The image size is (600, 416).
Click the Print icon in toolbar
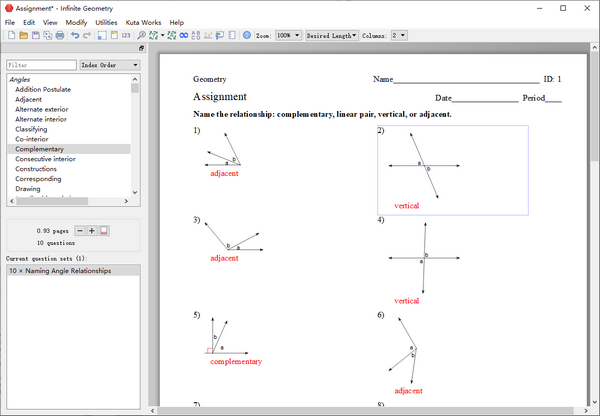[x=59, y=35]
